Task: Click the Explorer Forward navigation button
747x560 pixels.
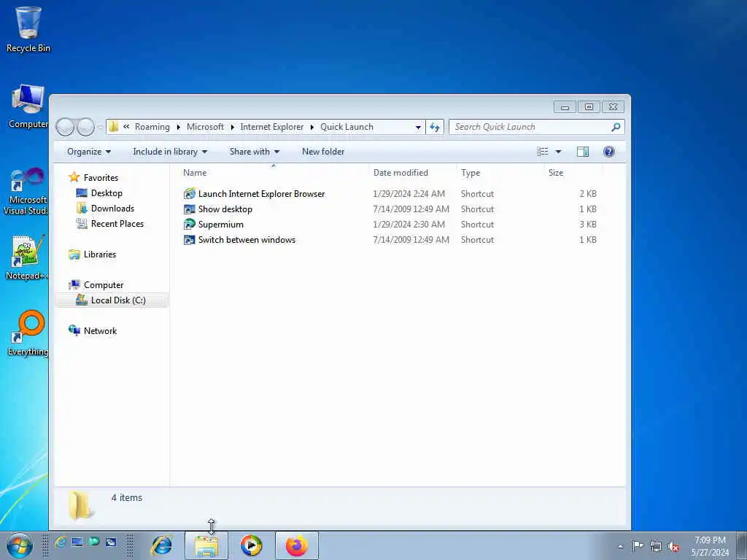Action: [86, 127]
